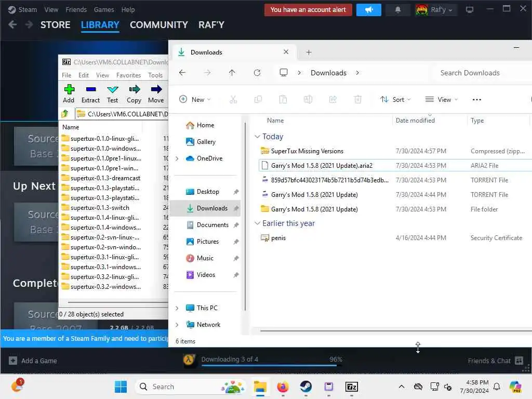Click the 7-Zip horizontal scrollbar
The width and height of the screenshot is (532, 399).
(x=118, y=302)
